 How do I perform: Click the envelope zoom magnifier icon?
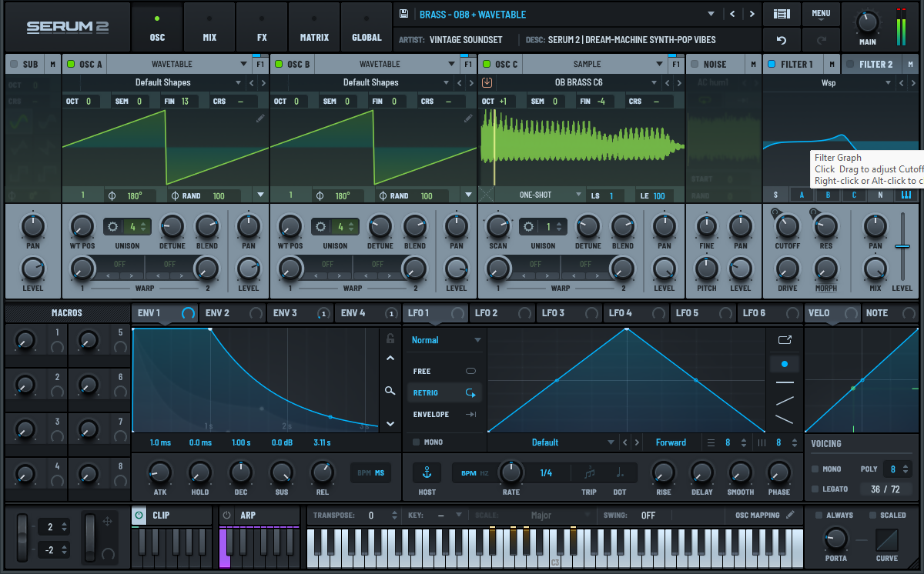coord(390,391)
